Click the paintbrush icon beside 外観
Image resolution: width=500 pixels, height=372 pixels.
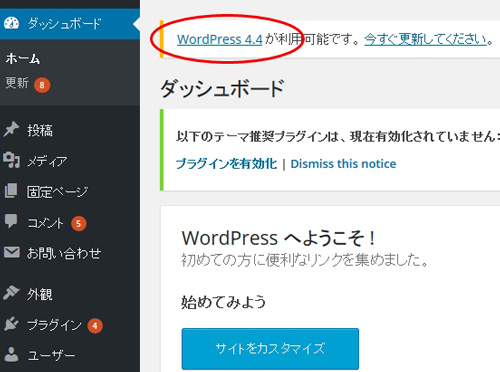point(11,293)
